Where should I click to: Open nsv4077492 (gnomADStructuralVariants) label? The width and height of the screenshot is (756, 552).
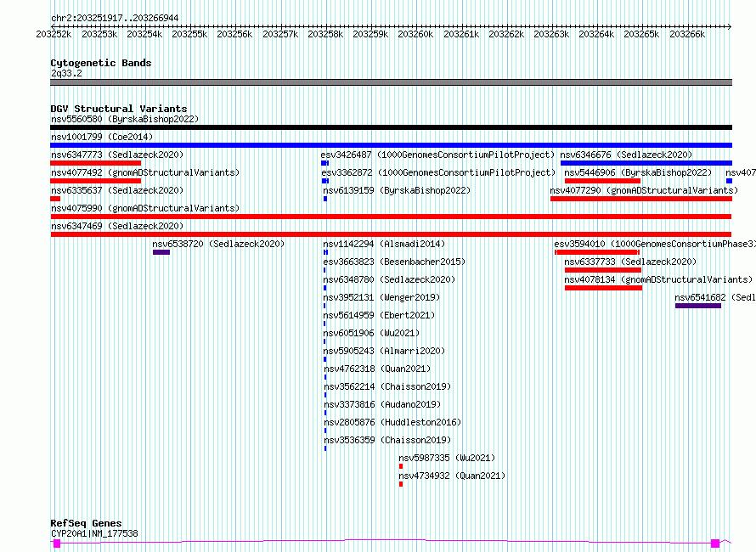pos(145,172)
